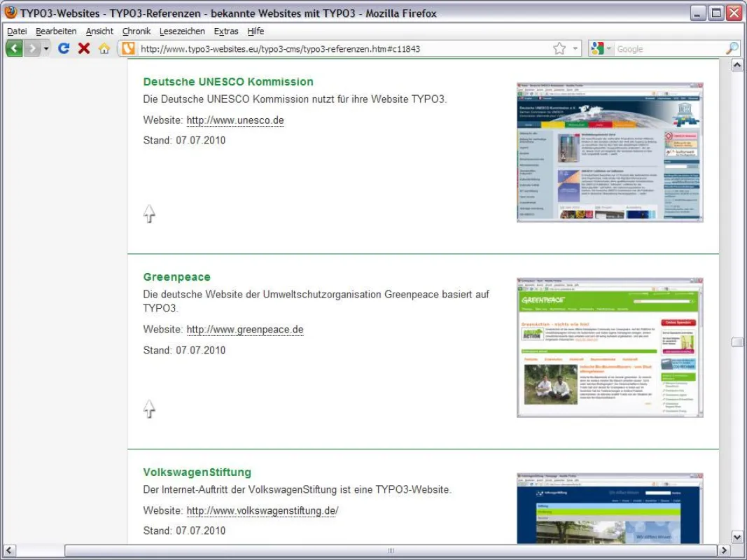
Task: Open the Ansicht menu
Action: pos(99,31)
